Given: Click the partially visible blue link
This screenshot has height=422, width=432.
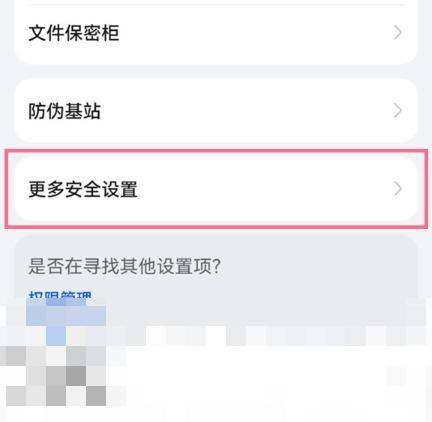Looking at the screenshot, I should pyautogui.click(x=60, y=296).
